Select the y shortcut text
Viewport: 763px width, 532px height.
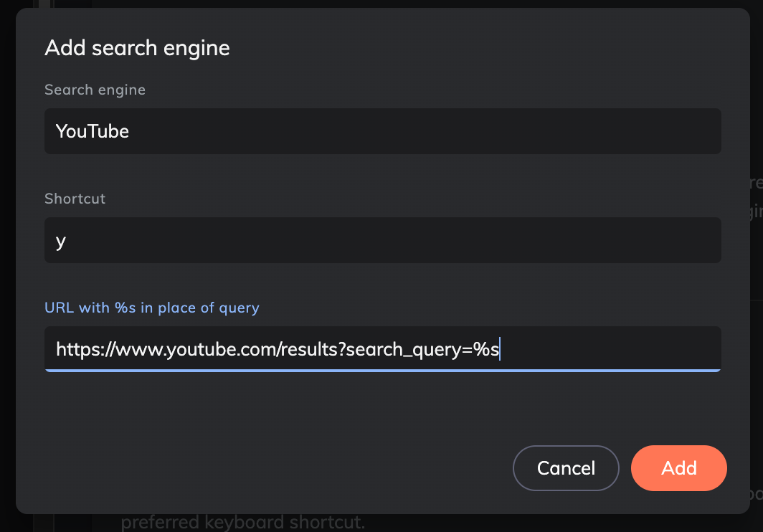[x=61, y=240]
